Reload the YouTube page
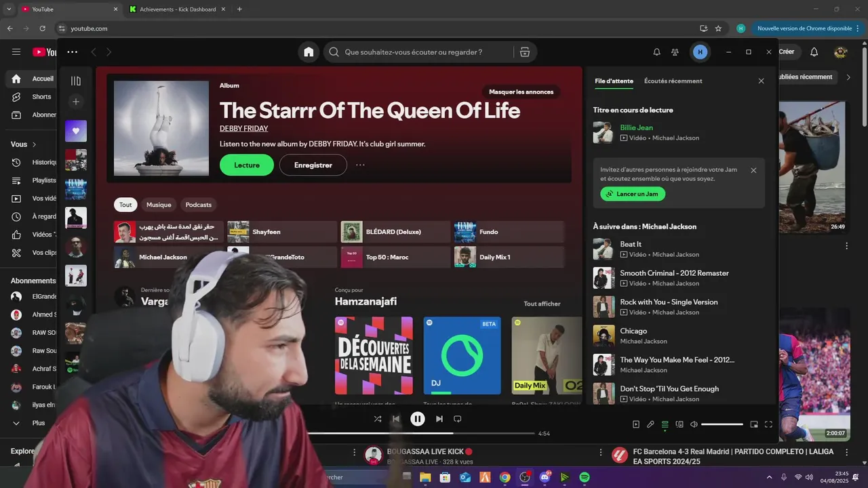The height and width of the screenshot is (488, 868). (x=42, y=28)
